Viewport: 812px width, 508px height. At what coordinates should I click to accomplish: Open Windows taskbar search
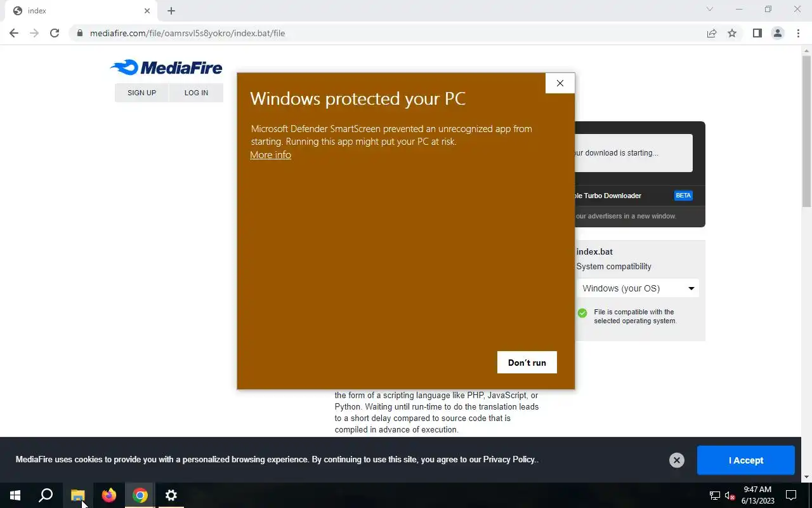(46, 495)
